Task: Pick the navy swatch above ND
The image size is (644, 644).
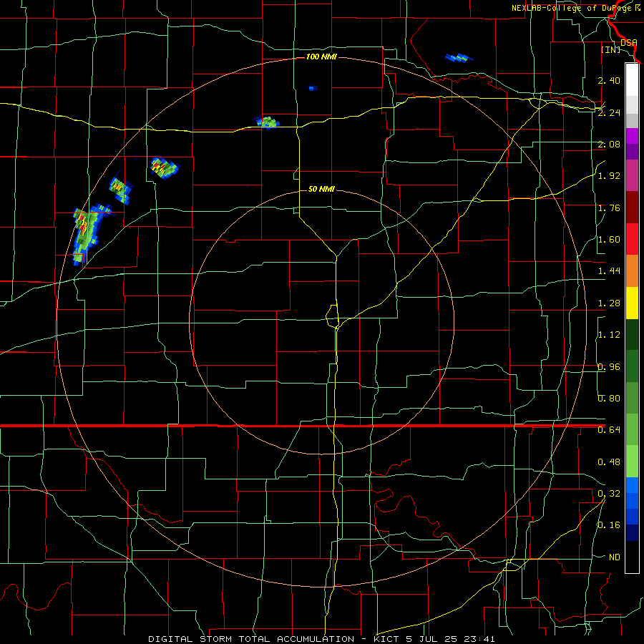Action: coord(632,532)
